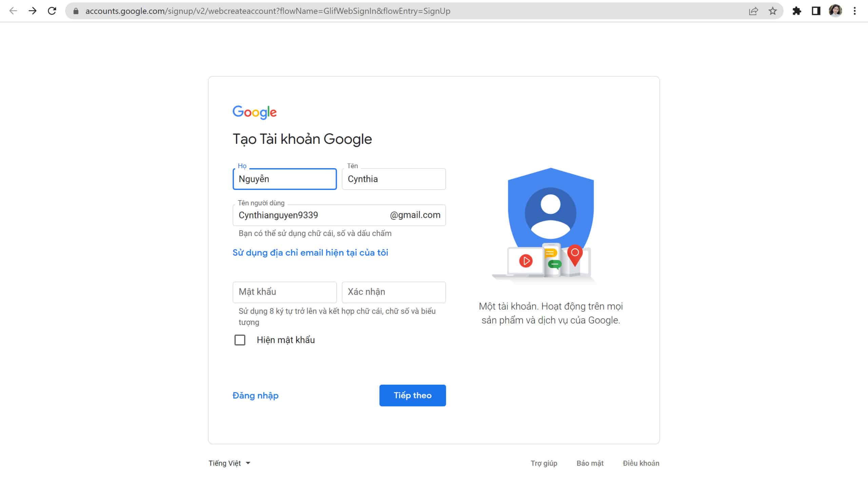Viewport: 868px width, 498px height.
Task: Focus the 'Họ' field containing Nguyễn
Action: (x=285, y=179)
